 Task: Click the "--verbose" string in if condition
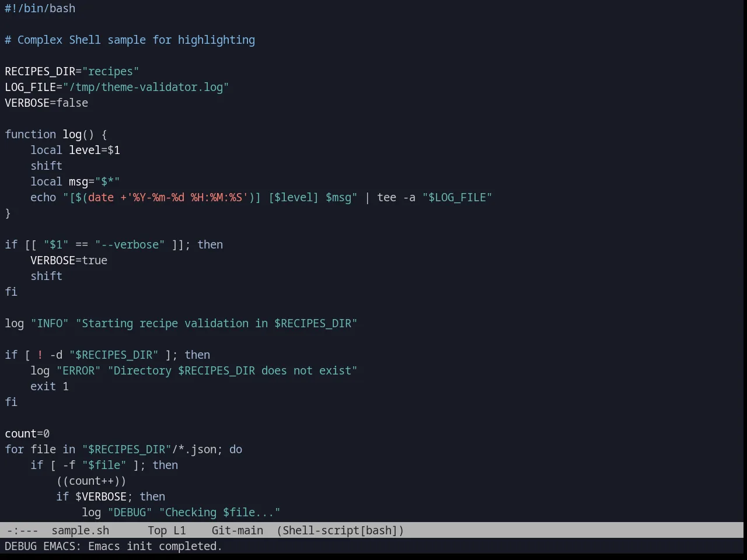tap(130, 244)
